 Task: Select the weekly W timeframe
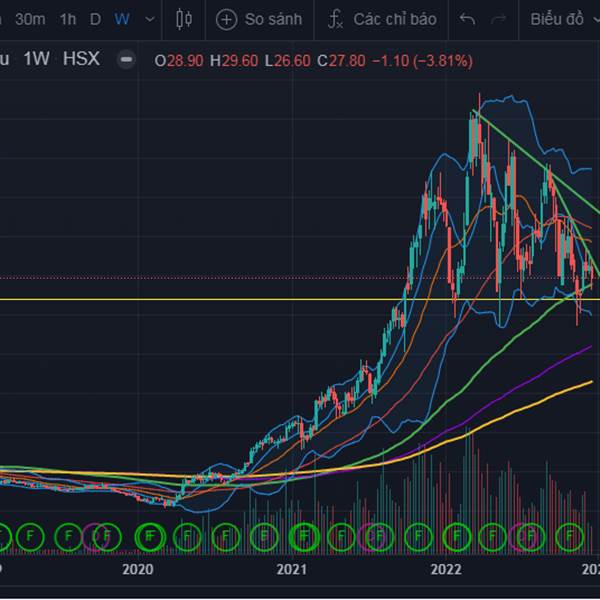(122, 19)
